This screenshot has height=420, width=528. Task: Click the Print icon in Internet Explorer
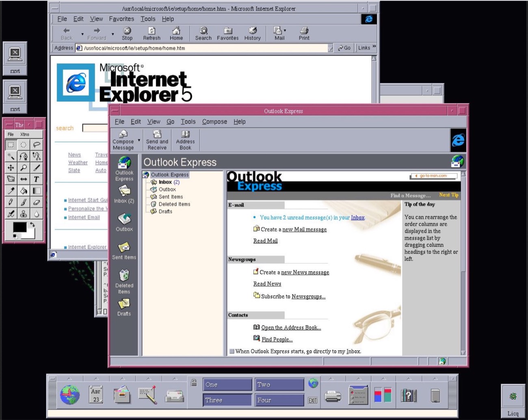point(304,34)
